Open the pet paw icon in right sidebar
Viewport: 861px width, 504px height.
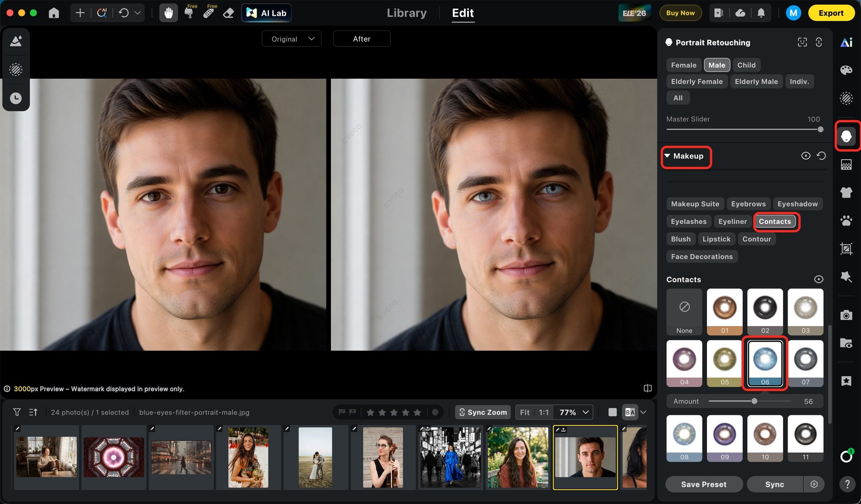[x=846, y=220]
